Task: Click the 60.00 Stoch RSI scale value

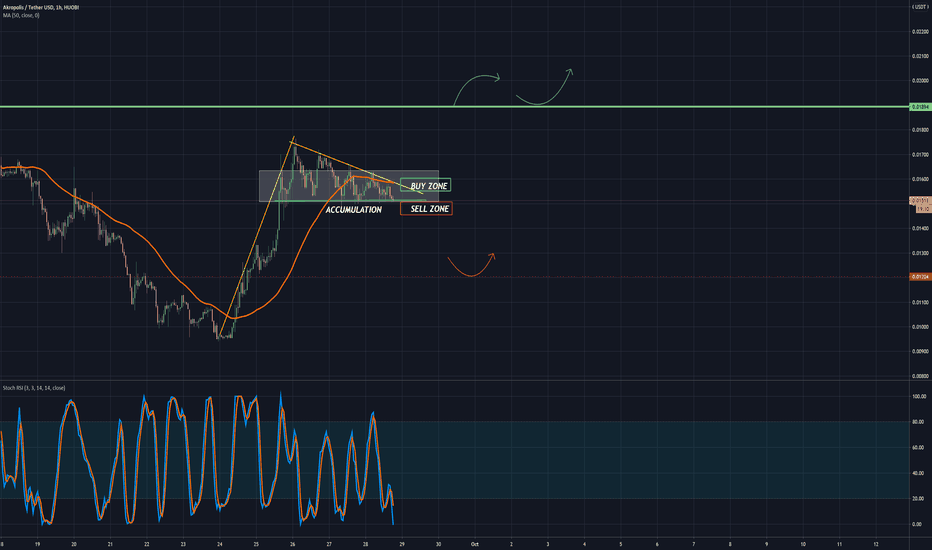Action: coord(918,447)
